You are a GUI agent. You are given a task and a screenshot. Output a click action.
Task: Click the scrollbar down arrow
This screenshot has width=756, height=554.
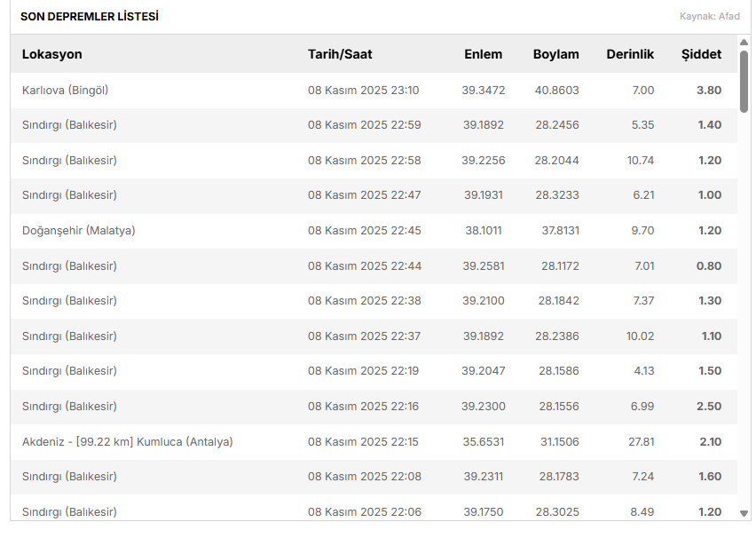(x=744, y=513)
